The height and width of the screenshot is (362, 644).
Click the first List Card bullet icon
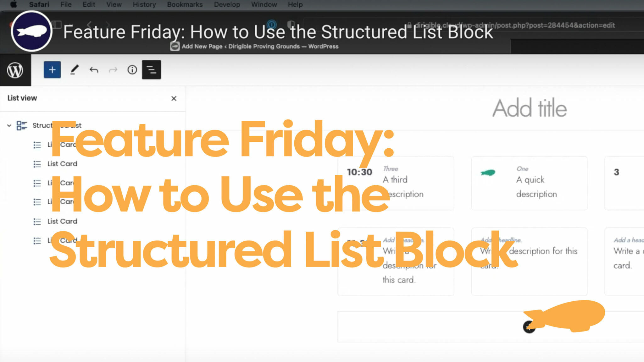pos(37,145)
